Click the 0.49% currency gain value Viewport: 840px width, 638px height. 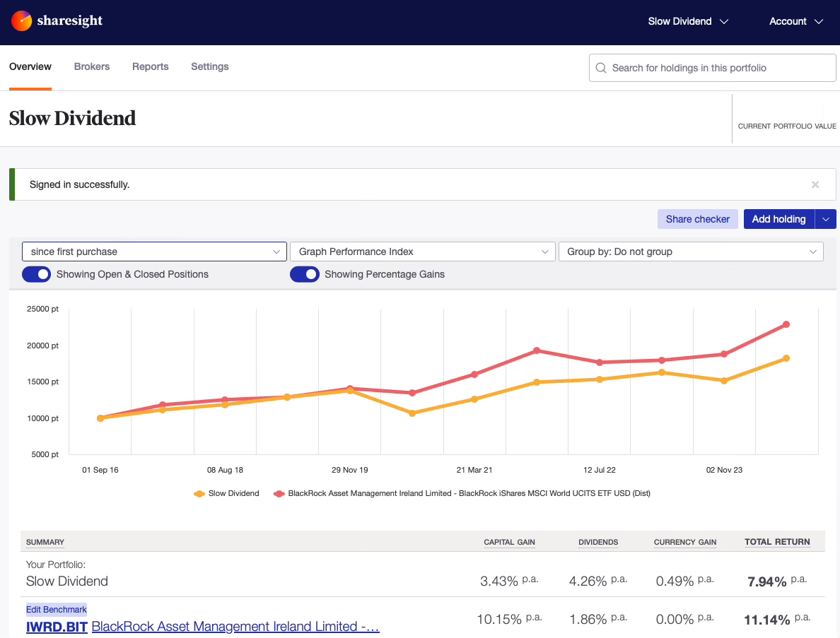click(675, 581)
